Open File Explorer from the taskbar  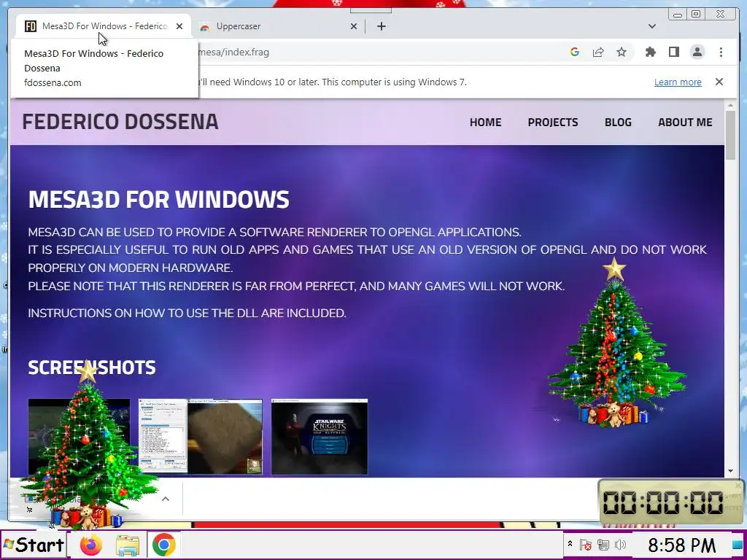pyautogui.click(x=128, y=545)
